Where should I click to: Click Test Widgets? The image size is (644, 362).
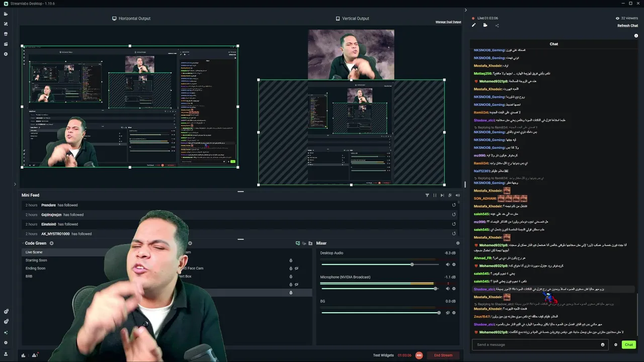(x=383, y=355)
